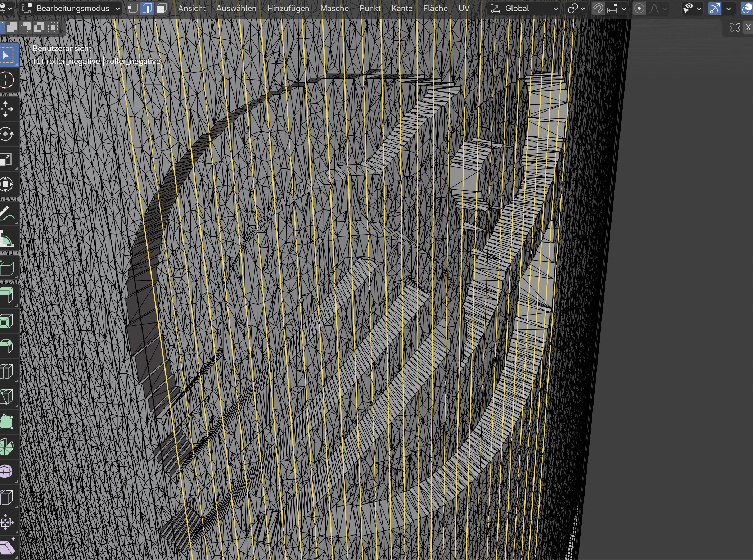Expand the gizmo options dropdown arrow
The height and width of the screenshot is (560, 753).
coord(729,8)
